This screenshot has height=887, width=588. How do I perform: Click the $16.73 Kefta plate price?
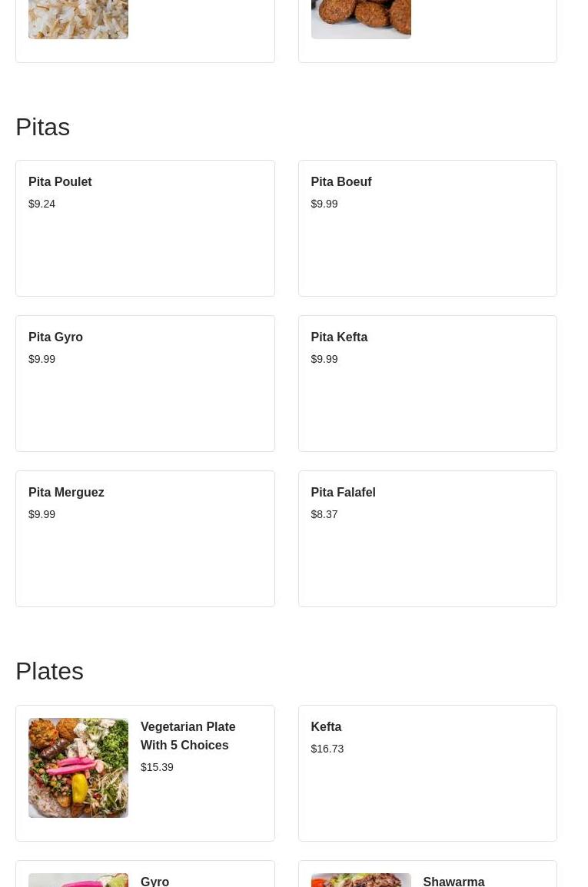(327, 749)
